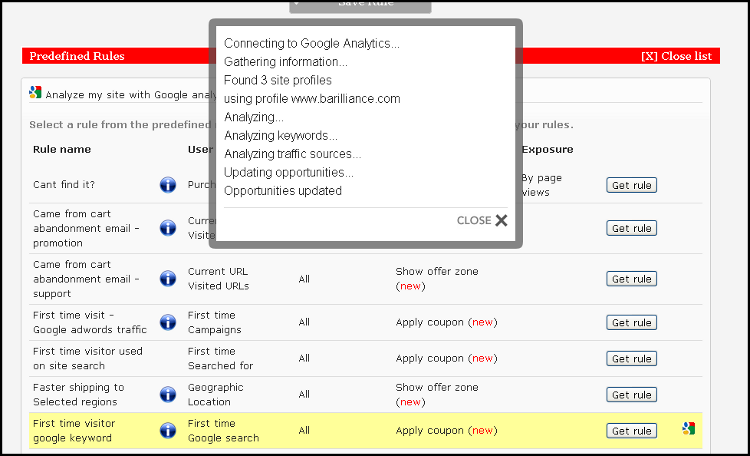
Task: Click Google Analytics icon beside Analyze my site
Action: 35,92
